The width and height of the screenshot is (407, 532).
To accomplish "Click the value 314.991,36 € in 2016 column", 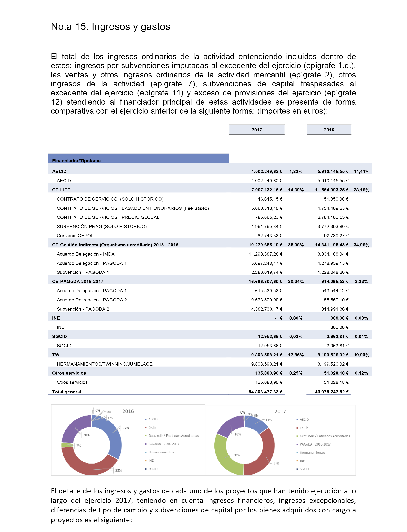I will click(x=335, y=309).
